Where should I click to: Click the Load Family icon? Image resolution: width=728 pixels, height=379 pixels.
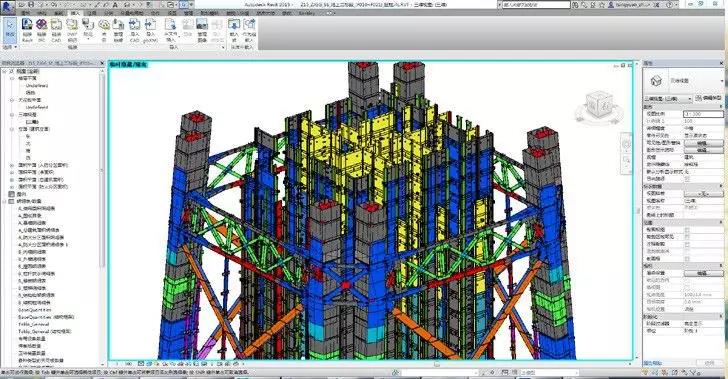coord(234,30)
